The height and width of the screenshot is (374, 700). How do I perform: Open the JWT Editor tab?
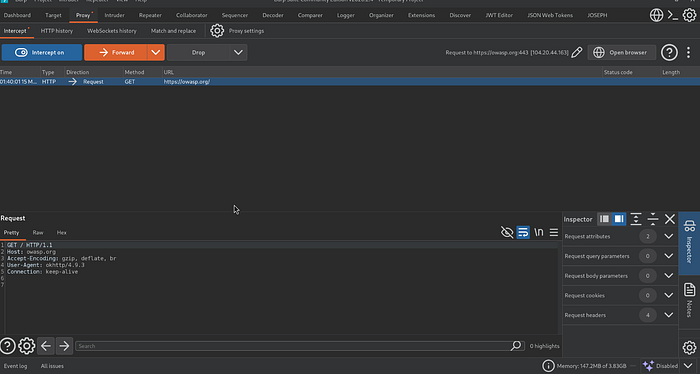point(499,15)
